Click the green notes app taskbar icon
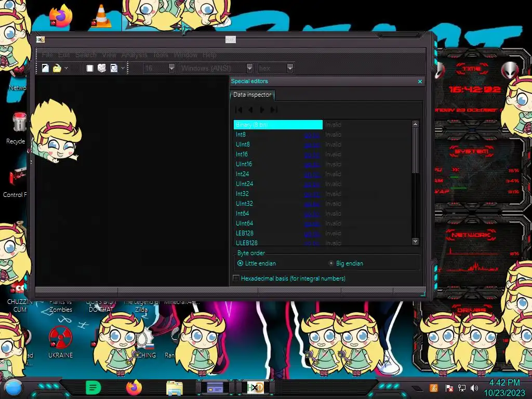 [x=94, y=388]
